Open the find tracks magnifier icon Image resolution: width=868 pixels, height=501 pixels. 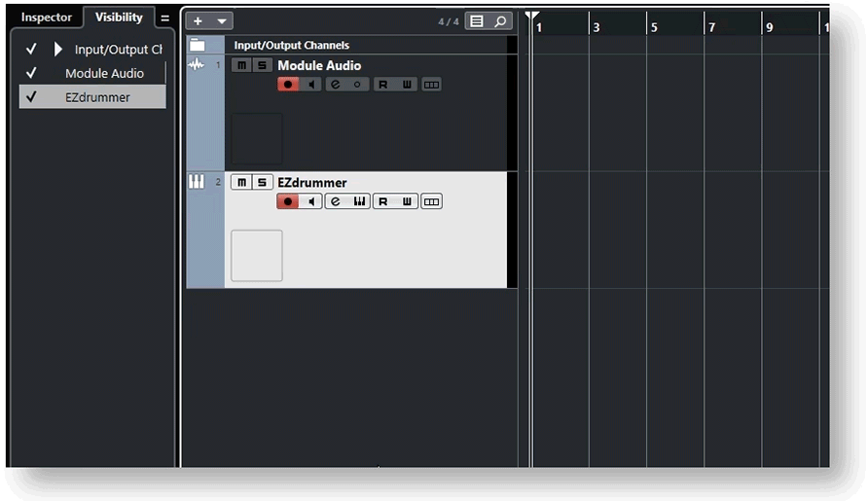click(x=500, y=21)
